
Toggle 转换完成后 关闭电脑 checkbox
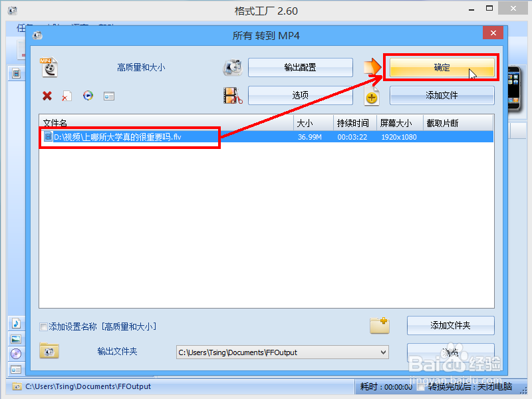[x=421, y=387]
